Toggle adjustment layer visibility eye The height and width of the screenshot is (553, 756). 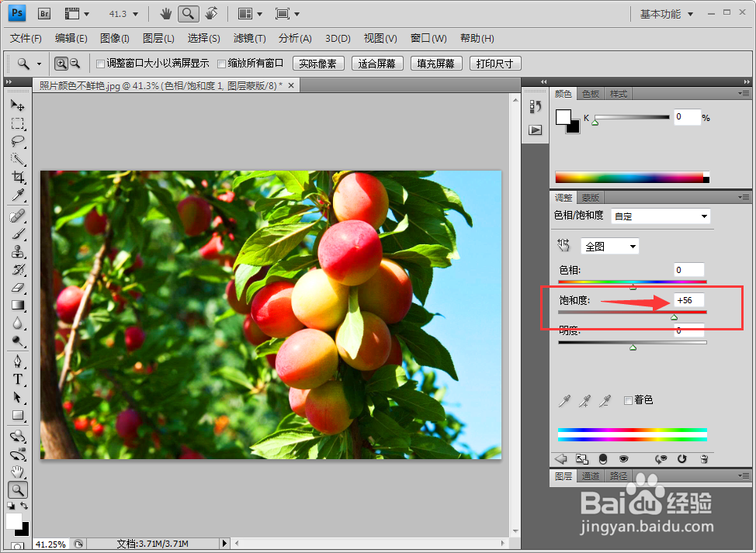(623, 459)
